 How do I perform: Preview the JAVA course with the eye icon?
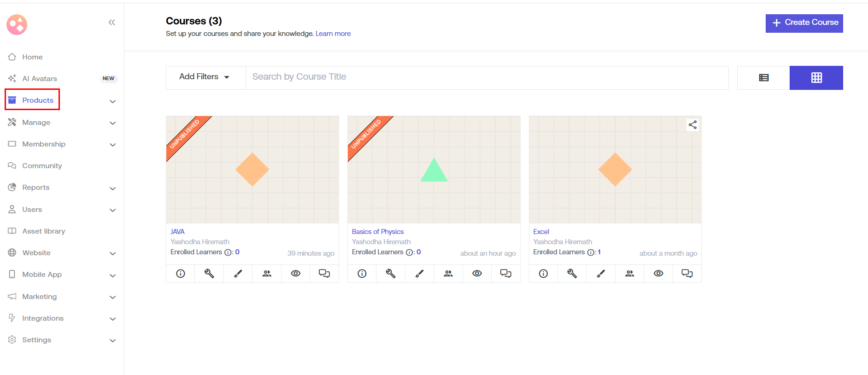[x=296, y=274]
